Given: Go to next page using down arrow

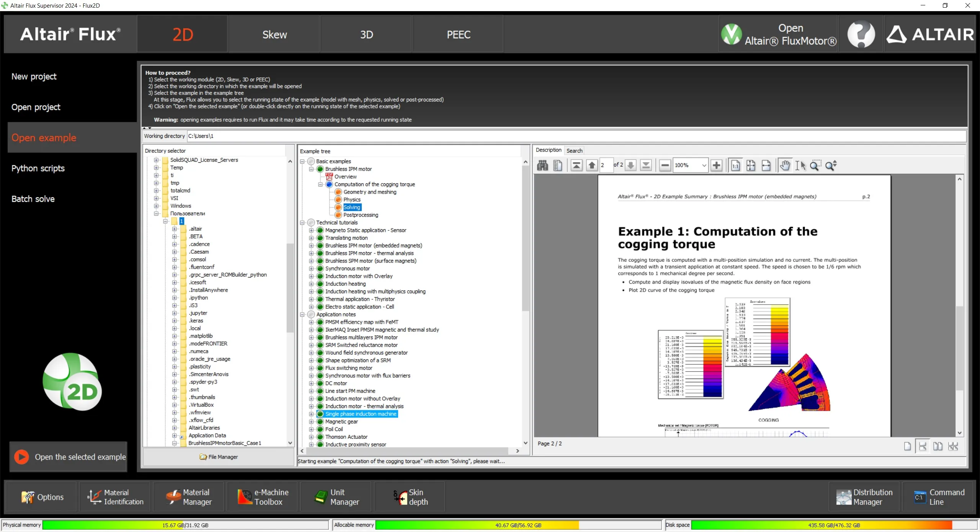Looking at the screenshot, I should tap(631, 165).
